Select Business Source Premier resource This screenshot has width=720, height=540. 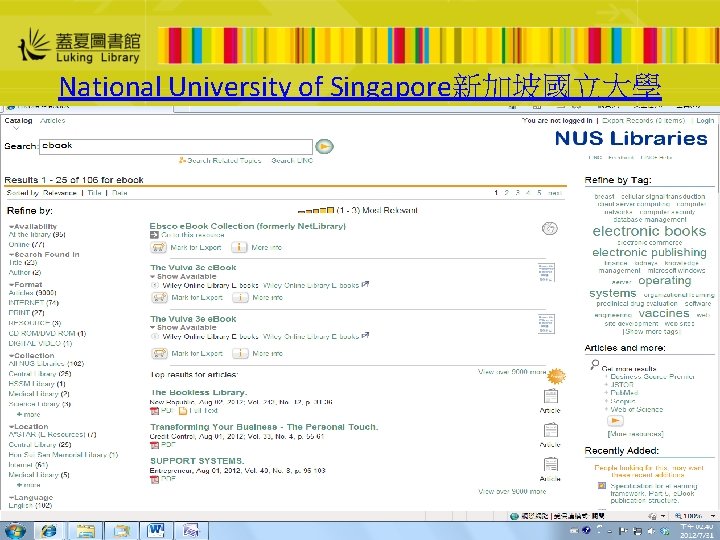click(652, 377)
